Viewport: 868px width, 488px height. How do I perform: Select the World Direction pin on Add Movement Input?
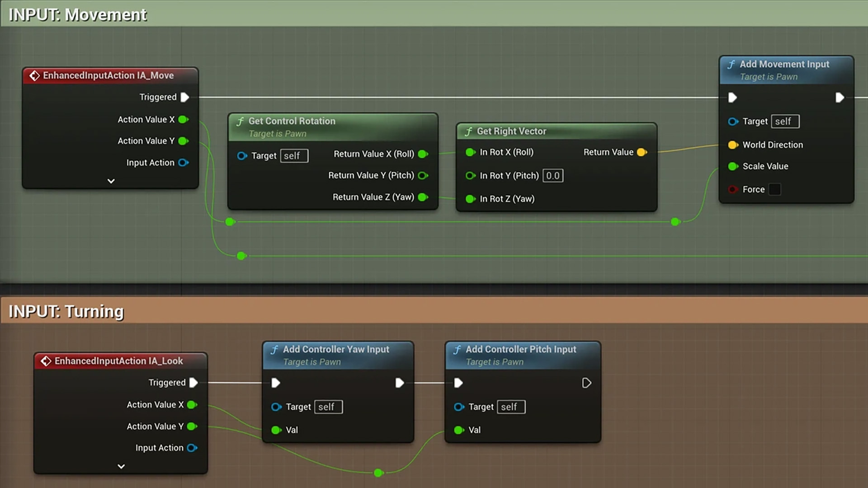point(733,145)
